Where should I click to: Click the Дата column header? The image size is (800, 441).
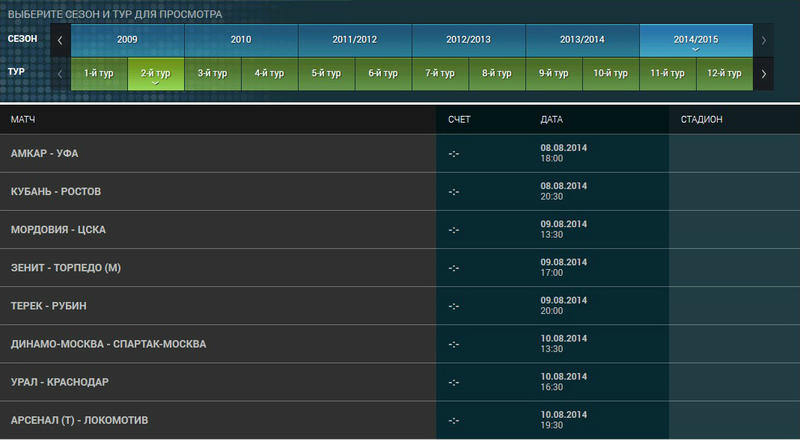point(552,119)
